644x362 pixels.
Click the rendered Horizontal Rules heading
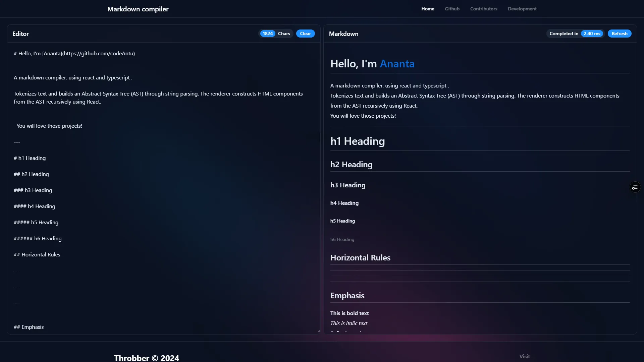click(x=360, y=258)
